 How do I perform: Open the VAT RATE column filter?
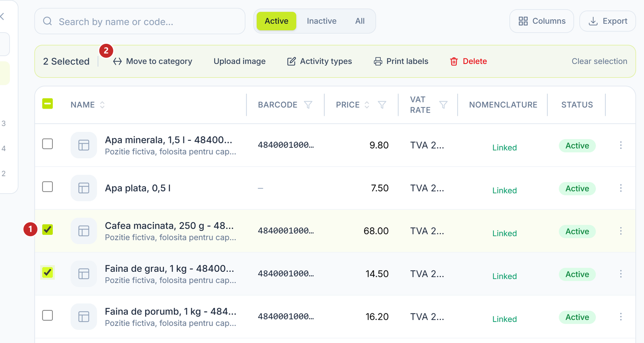444,105
